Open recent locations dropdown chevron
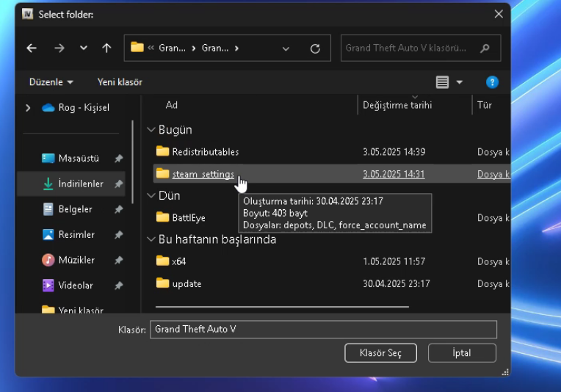The width and height of the screenshot is (561, 392). 84,48
